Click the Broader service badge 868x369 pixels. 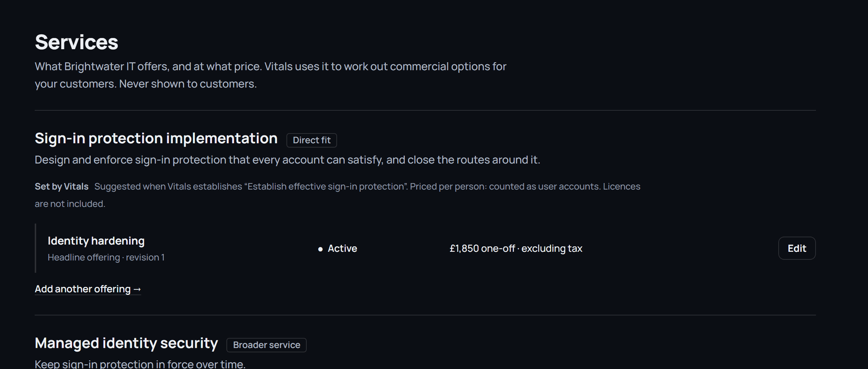266,345
